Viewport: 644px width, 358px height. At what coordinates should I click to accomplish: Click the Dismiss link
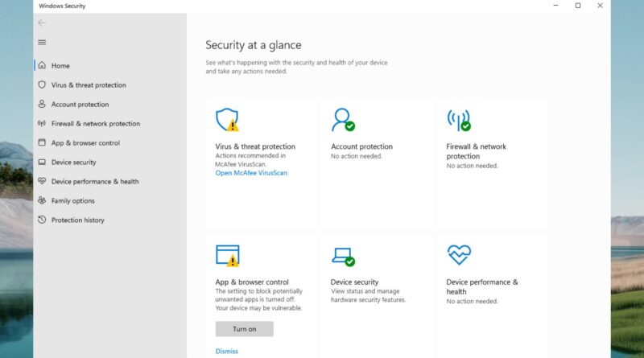227,351
